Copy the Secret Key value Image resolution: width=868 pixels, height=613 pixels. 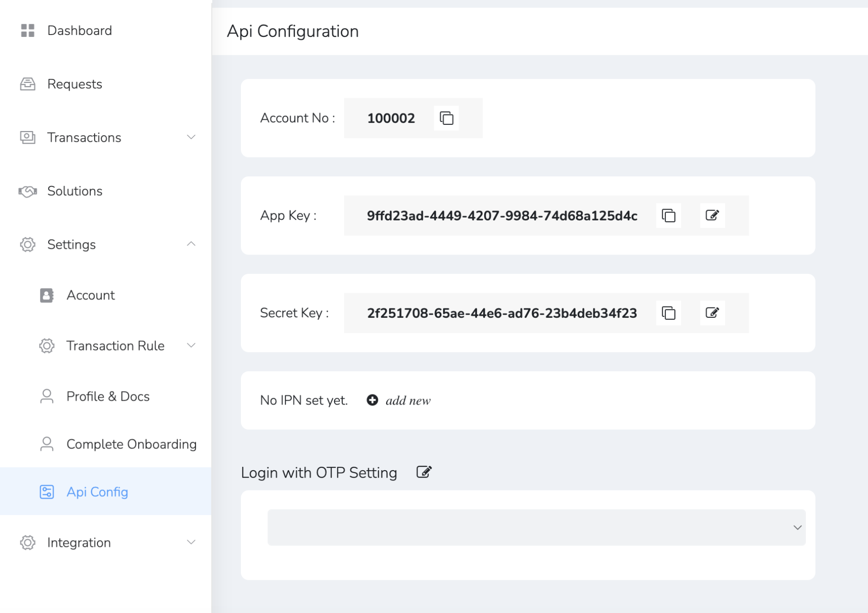pos(668,313)
